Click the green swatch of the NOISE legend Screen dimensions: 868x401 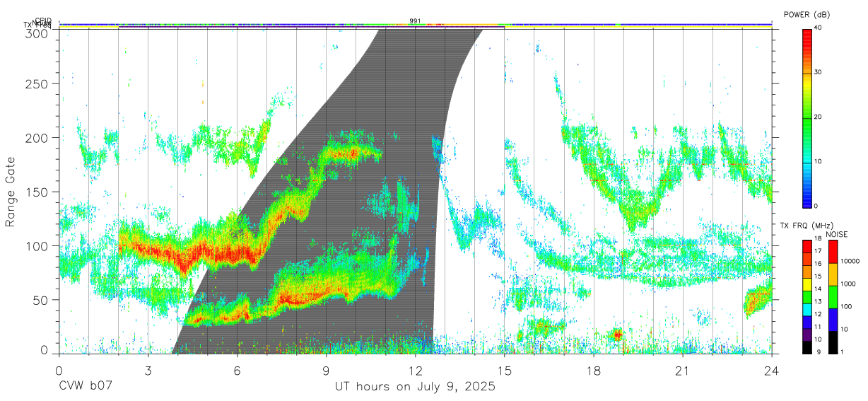(x=832, y=297)
